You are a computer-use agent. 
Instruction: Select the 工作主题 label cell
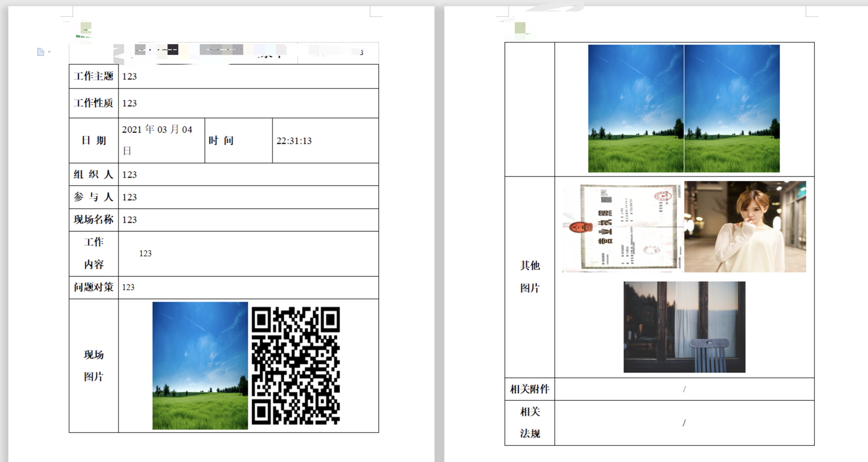[x=94, y=76]
